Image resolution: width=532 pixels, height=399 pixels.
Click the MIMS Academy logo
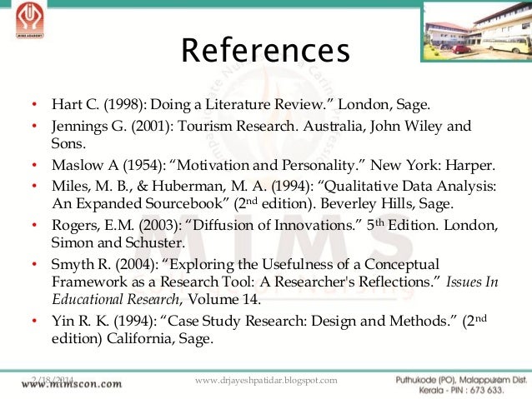coord(30,20)
